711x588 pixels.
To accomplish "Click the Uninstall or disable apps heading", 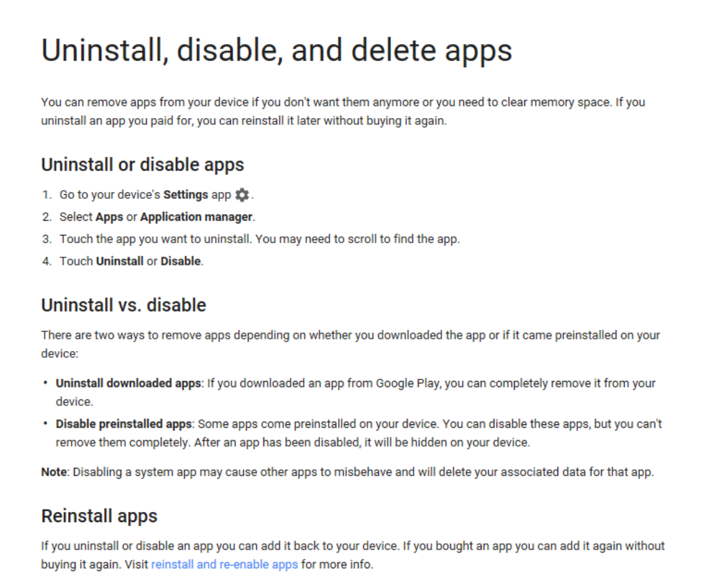I will tap(143, 165).
